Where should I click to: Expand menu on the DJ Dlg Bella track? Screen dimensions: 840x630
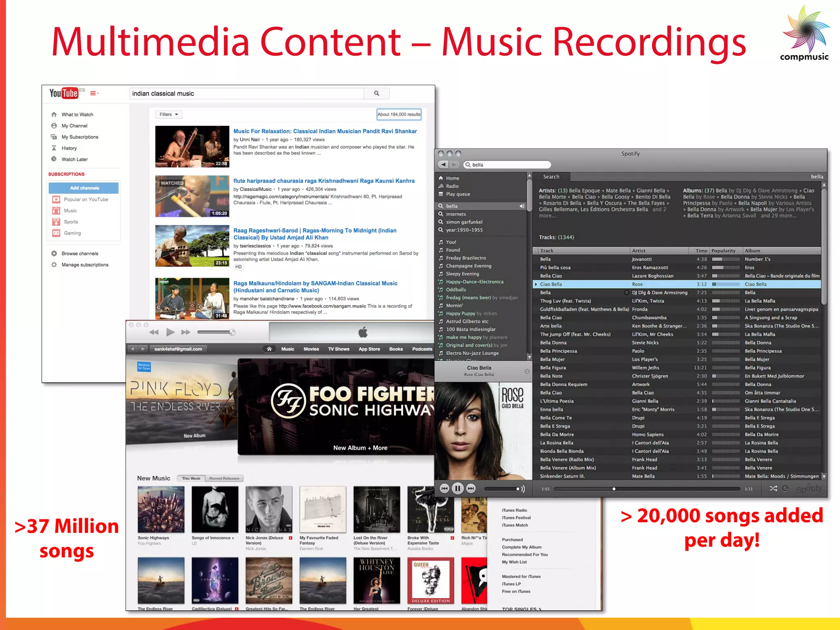[626, 292]
